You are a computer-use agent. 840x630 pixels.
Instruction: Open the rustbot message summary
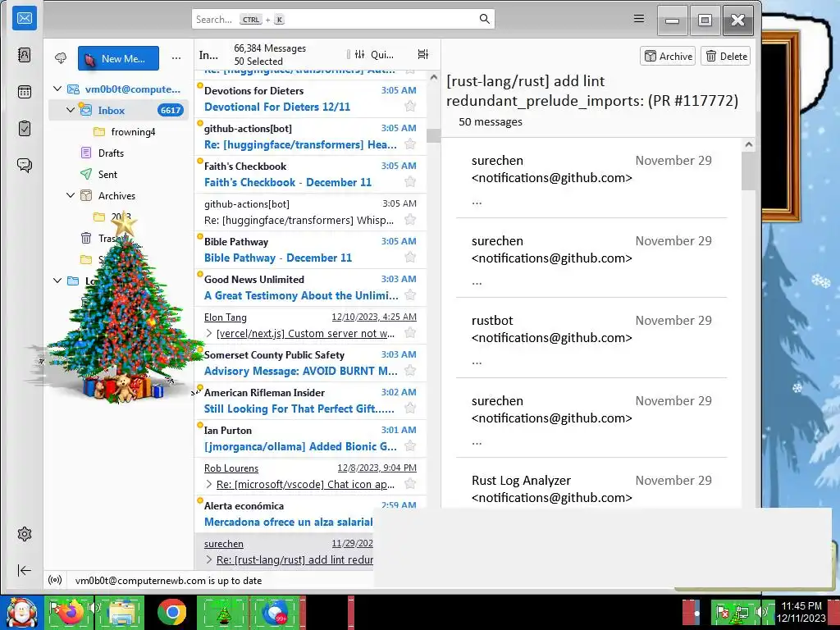[x=591, y=337]
